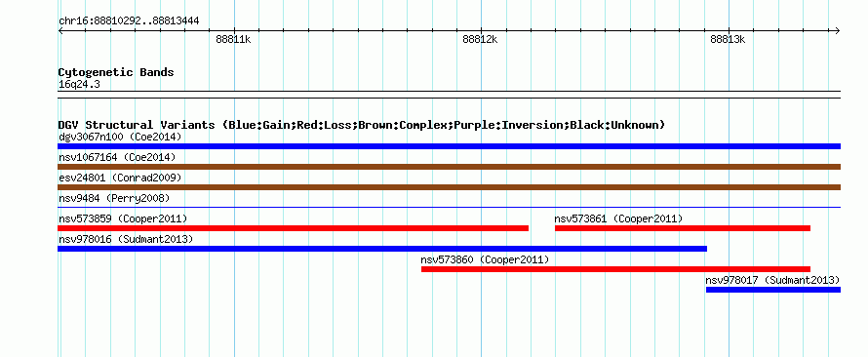Click the 88813k ruler tick label

[728, 39]
